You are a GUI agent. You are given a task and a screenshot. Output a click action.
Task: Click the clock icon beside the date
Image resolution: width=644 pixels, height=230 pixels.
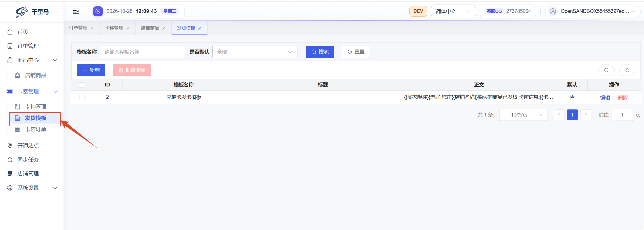(98, 11)
